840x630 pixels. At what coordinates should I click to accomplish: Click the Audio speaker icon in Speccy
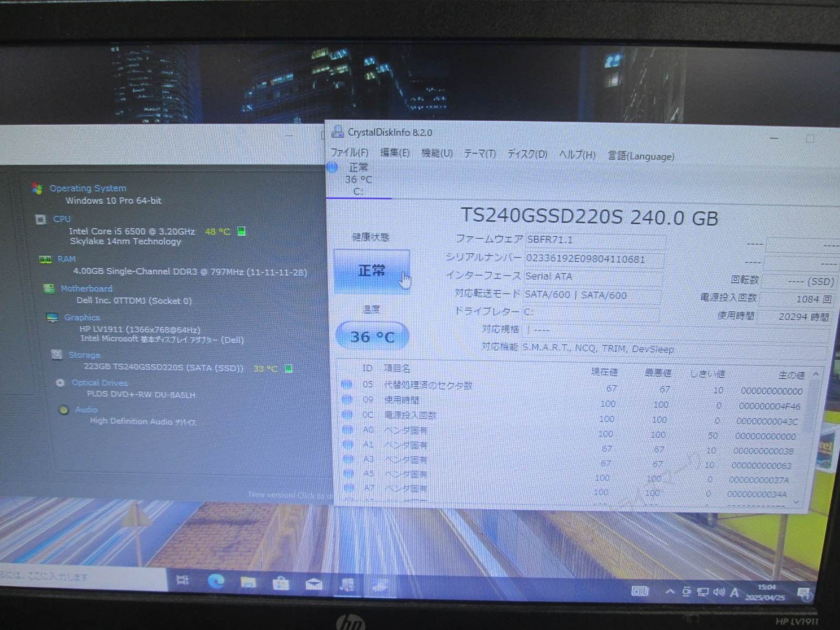pyautogui.click(x=64, y=409)
